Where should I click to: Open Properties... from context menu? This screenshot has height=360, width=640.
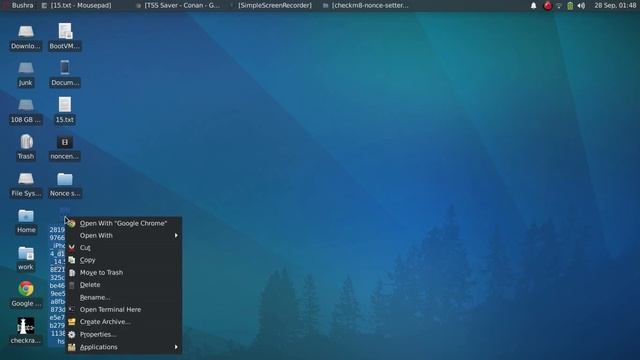124,334
